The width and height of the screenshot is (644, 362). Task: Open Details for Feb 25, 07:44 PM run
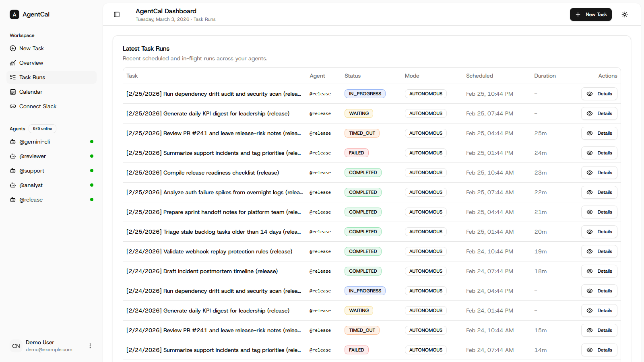tap(599, 113)
